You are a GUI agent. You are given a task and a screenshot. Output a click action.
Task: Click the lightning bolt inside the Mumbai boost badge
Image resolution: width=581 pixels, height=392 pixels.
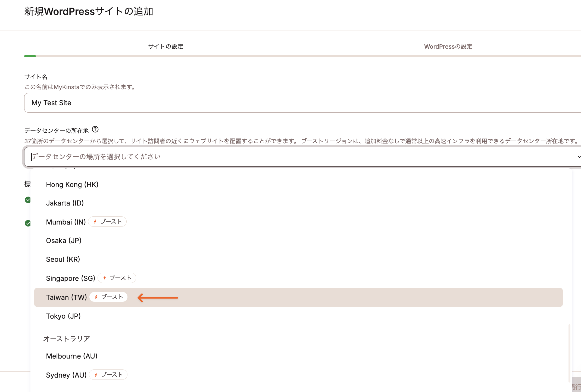point(95,222)
